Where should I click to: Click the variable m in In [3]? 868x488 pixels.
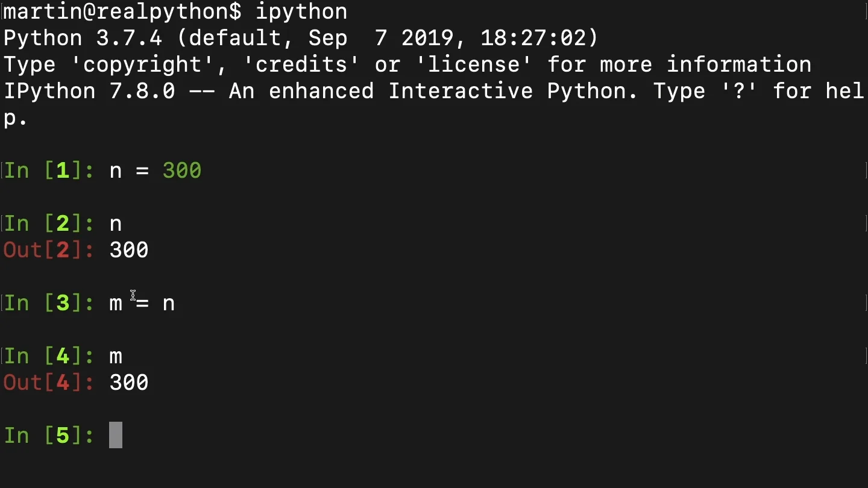116,304
